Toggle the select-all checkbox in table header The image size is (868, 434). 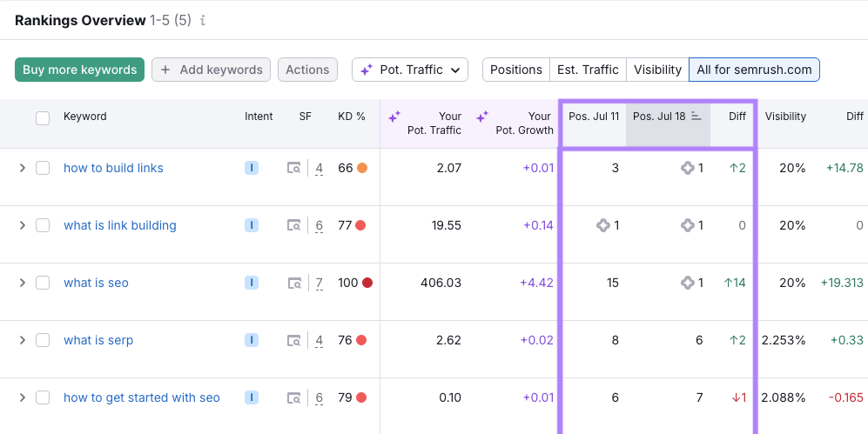(43, 117)
